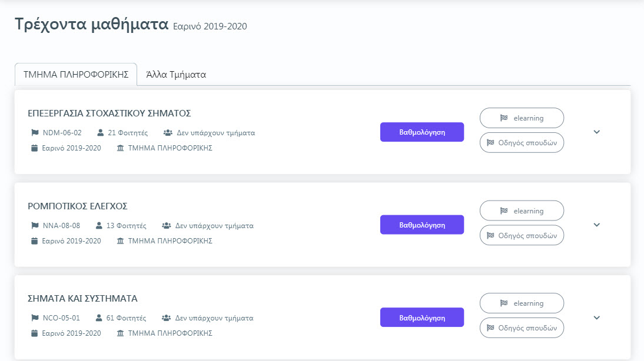This screenshot has width=644, height=361.
Task: Click flag icon next to NNA-08-08
Action: click(x=35, y=226)
